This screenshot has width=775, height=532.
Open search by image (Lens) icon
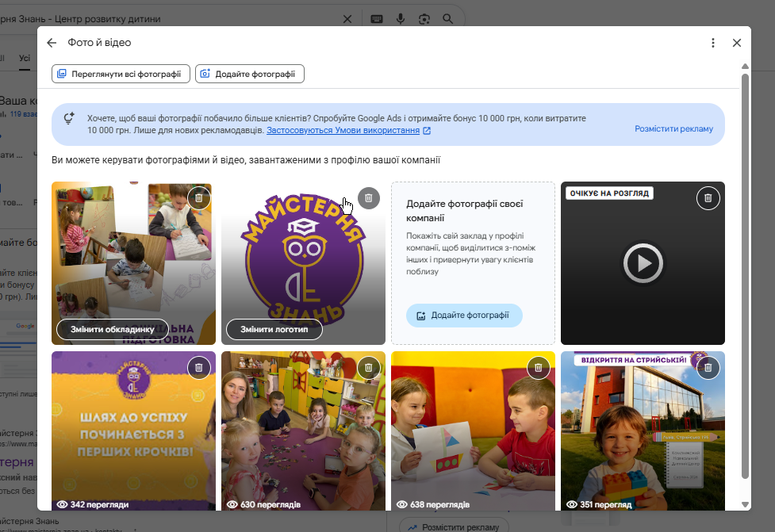click(424, 19)
